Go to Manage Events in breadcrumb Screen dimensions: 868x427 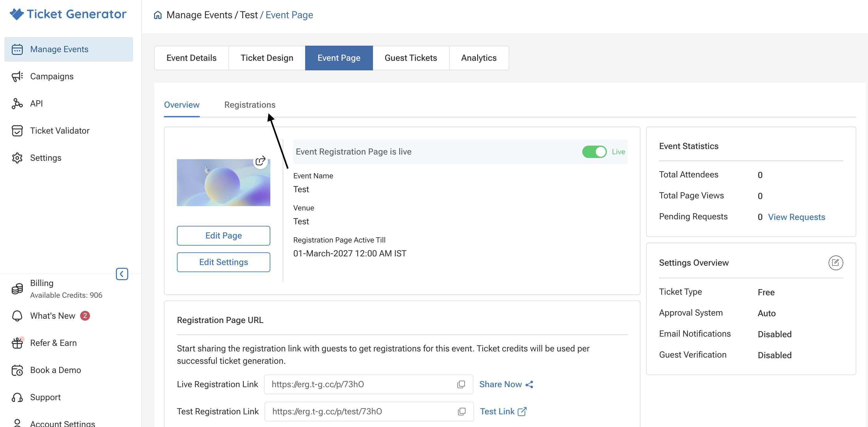tap(199, 15)
